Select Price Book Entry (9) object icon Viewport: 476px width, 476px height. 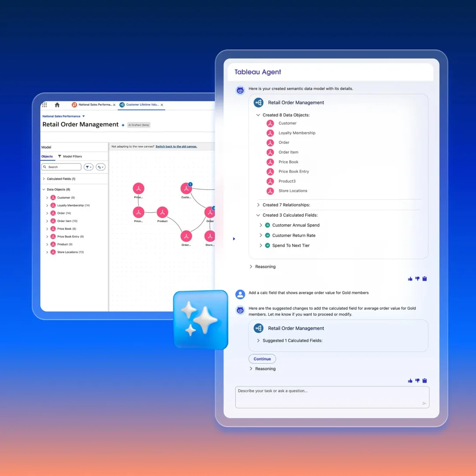(53, 237)
